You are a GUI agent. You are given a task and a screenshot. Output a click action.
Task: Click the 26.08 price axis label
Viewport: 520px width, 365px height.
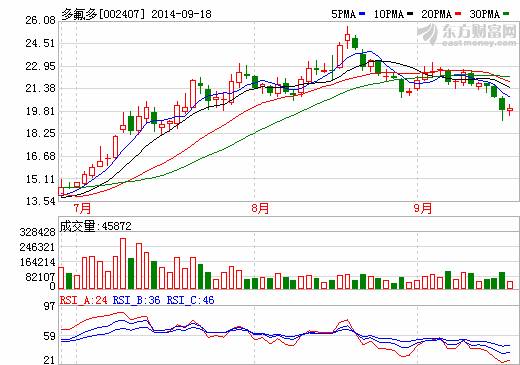point(40,20)
